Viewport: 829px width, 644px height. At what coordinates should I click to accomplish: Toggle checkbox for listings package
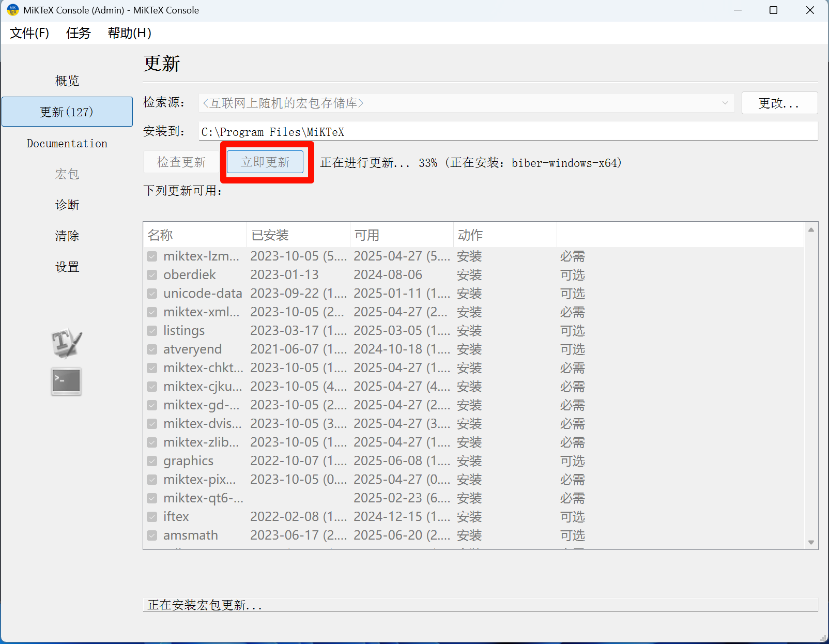point(152,331)
